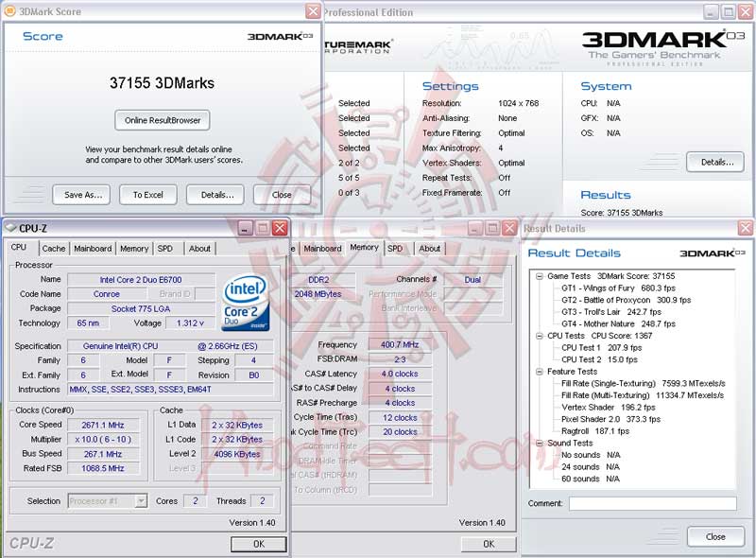
Task: Select Fill Rate (Multi-Texturing) row
Action: [x=643, y=395]
